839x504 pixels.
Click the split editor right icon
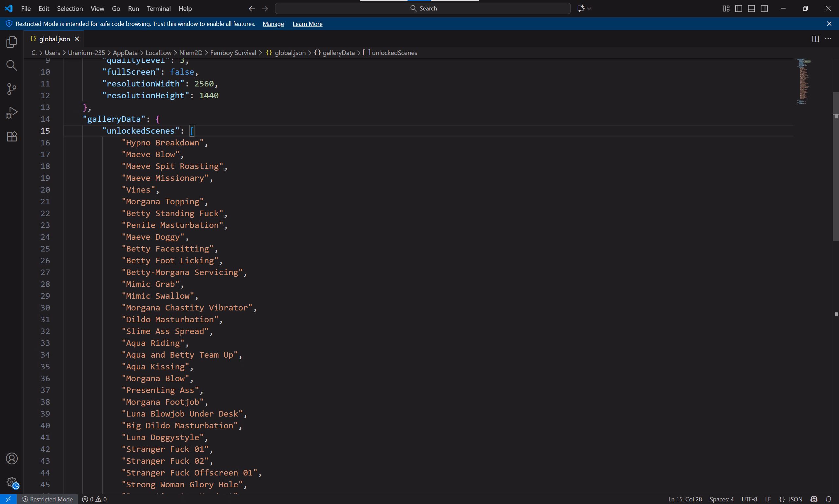[815, 39]
